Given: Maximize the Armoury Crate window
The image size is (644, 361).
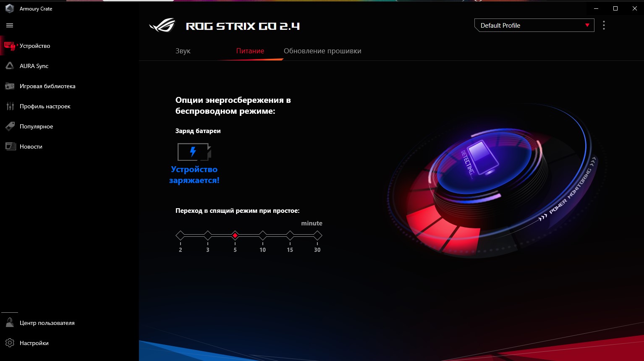Looking at the screenshot, I should (615, 8).
